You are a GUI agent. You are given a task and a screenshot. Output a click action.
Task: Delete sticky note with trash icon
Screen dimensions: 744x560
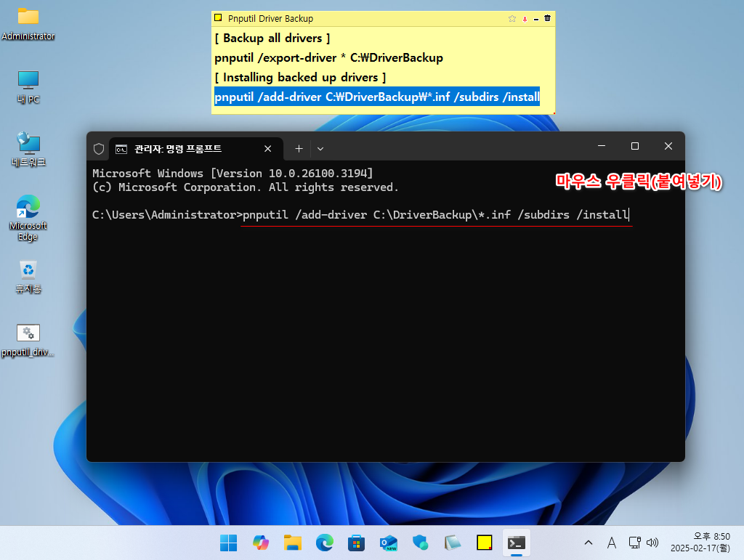pyautogui.click(x=548, y=18)
